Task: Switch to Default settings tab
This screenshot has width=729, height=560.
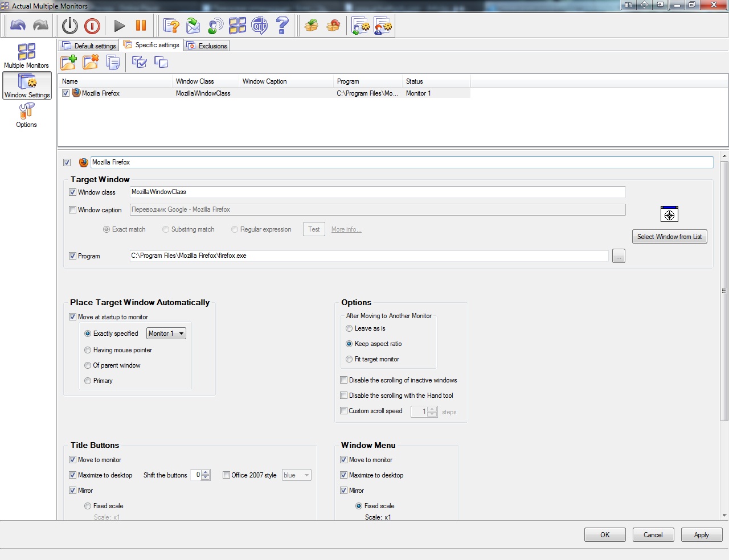Action: coord(89,46)
